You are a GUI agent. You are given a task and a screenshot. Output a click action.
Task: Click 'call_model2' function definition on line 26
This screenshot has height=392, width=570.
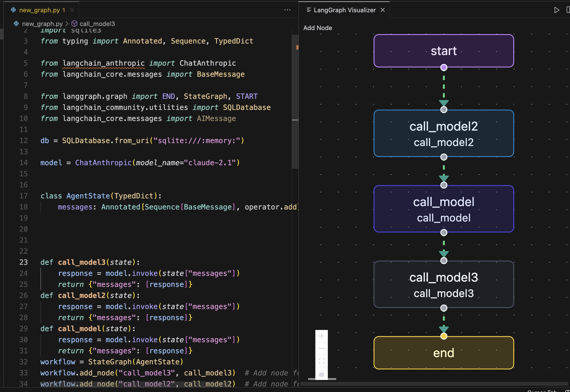coord(82,296)
